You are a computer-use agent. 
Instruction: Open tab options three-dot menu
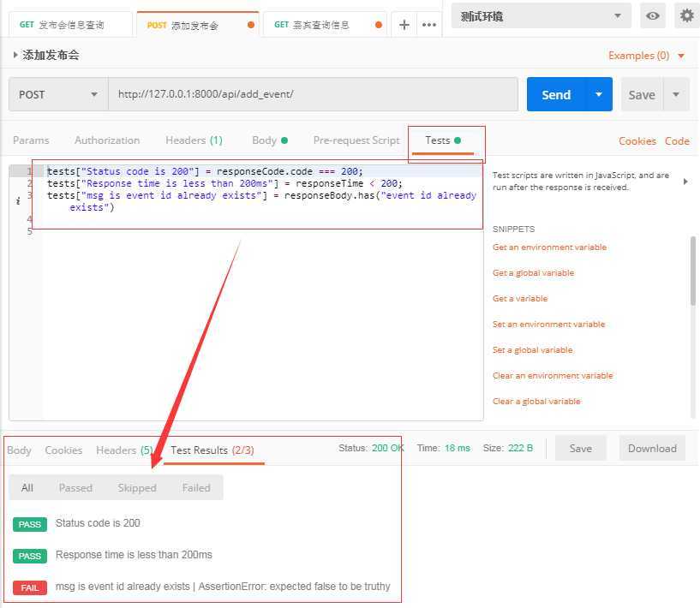click(429, 25)
